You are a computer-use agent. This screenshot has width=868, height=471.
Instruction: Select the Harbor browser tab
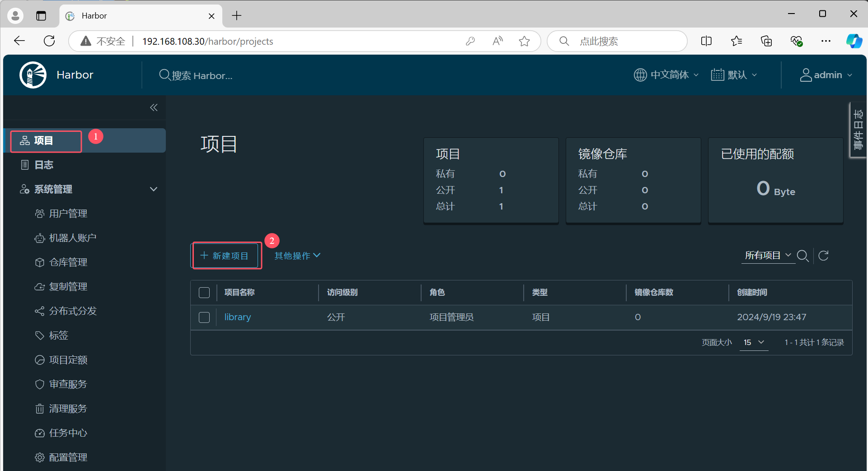(x=140, y=16)
